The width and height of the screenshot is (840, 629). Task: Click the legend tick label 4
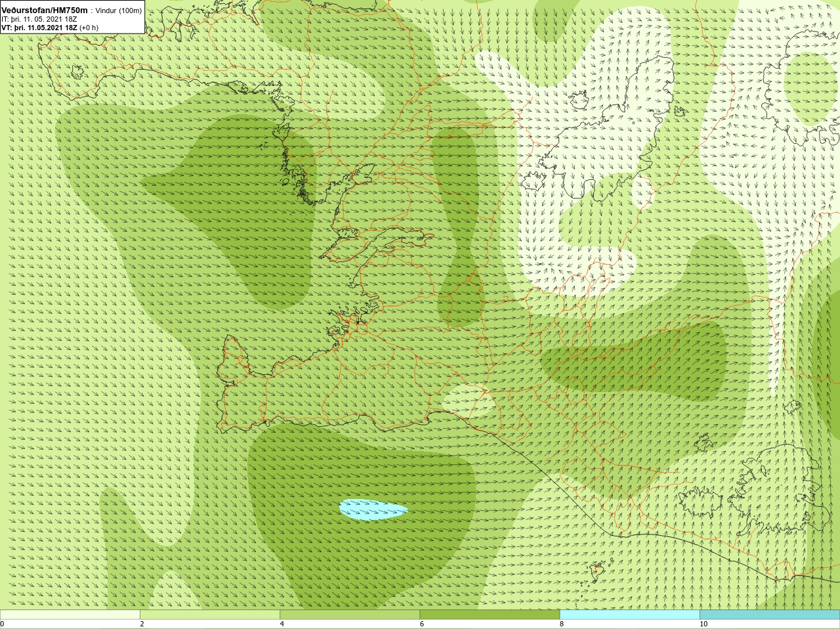282,624
